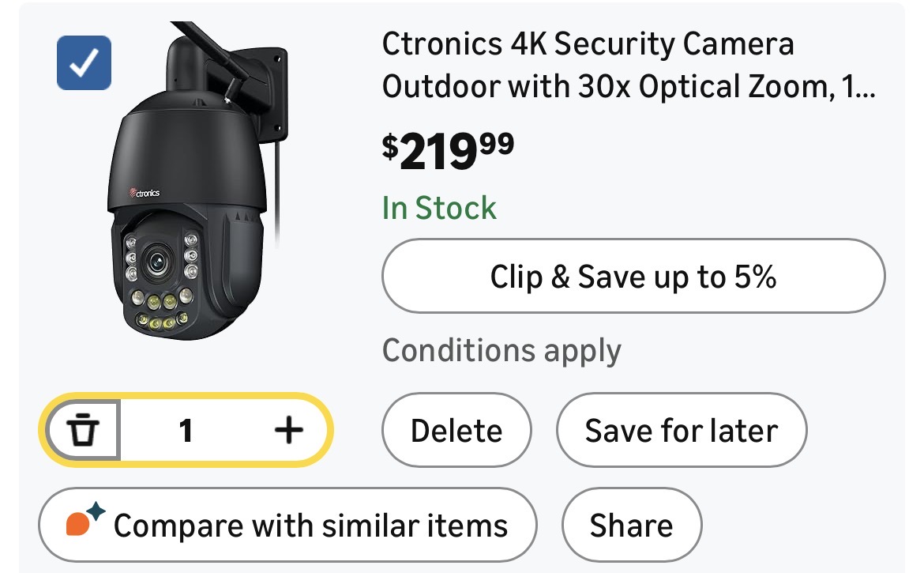Open Compare with similar items
Image resolution: width=924 pixels, height=573 pixels.
[288, 525]
